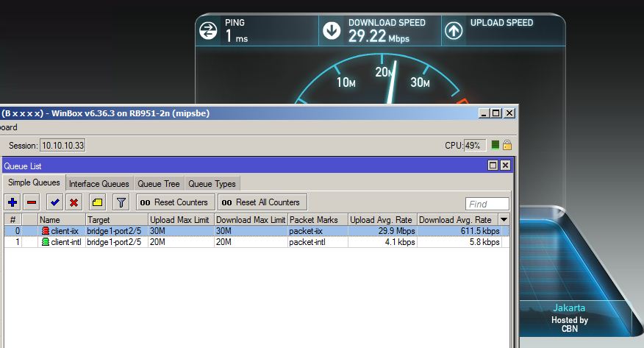Open the Queue Tree tab
Image resolution: width=644 pixels, height=348 pixels.
159,184
